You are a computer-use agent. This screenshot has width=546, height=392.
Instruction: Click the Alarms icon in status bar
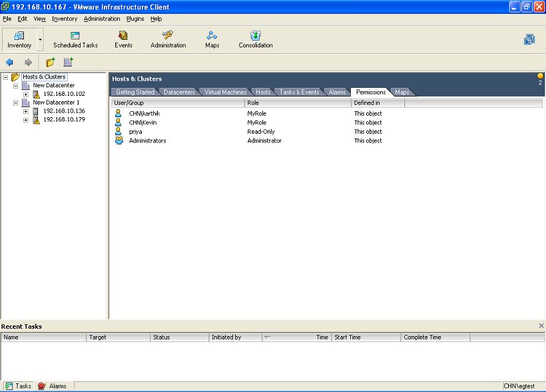[x=42, y=386]
